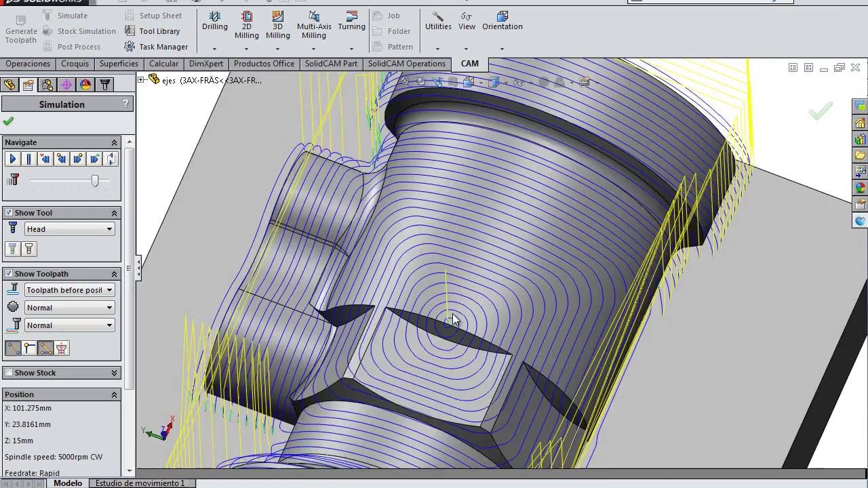This screenshot has width=868, height=488.
Task: Open the DimXpertManager crosshair tab icon
Action: pos(66,85)
